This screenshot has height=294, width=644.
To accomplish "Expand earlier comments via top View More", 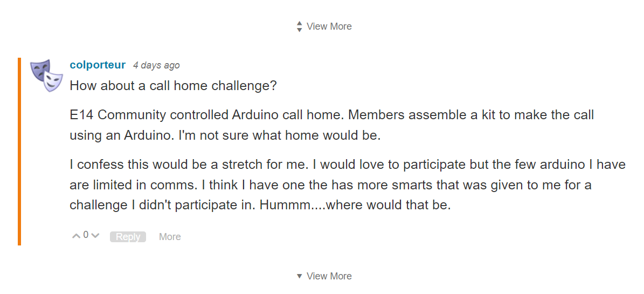I will click(329, 26).
